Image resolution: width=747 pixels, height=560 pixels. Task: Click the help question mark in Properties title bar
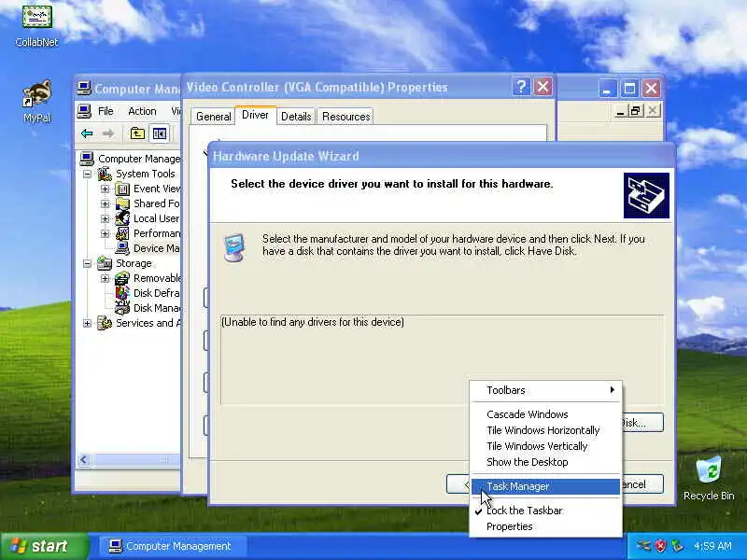pyautogui.click(x=521, y=87)
